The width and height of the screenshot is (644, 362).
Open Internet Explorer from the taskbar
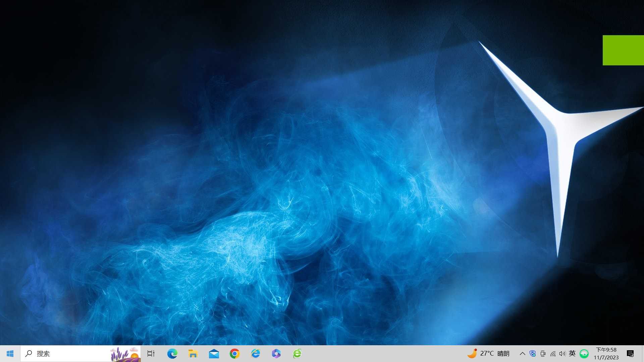tap(255, 354)
